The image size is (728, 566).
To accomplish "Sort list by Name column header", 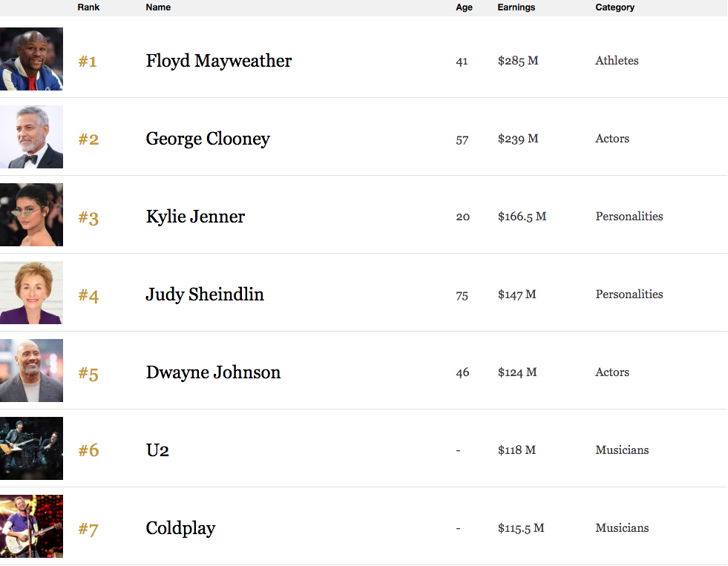I will [x=158, y=7].
